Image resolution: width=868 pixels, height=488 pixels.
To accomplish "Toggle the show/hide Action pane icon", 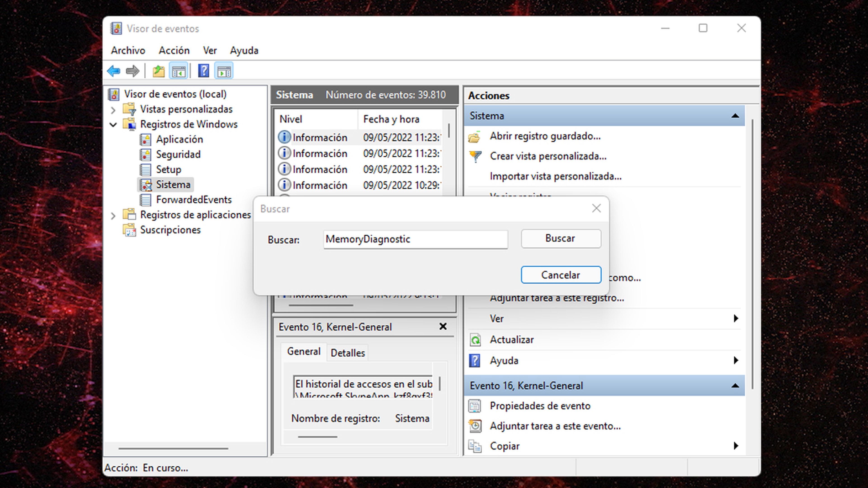I will click(224, 71).
